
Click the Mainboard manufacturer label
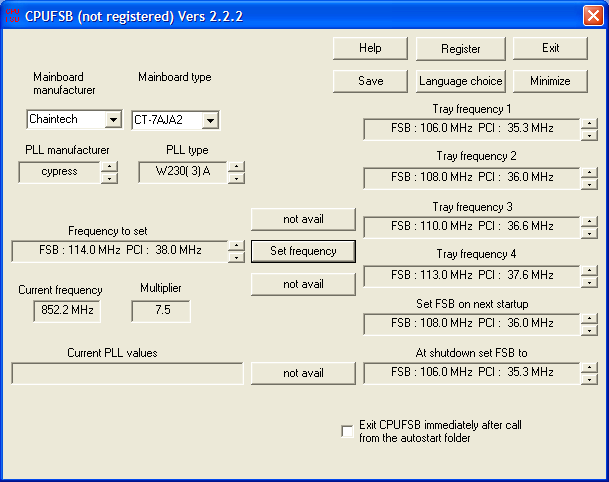click(64, 83)
